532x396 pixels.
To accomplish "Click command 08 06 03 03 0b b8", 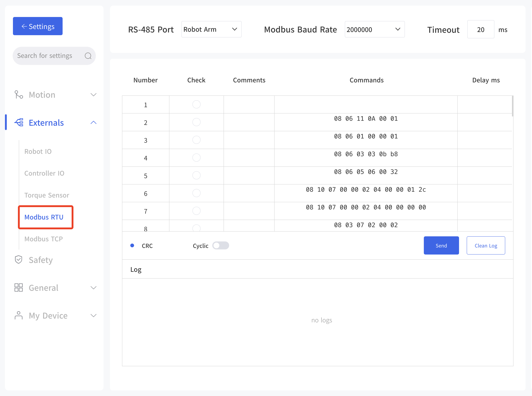I will [366, 154].
